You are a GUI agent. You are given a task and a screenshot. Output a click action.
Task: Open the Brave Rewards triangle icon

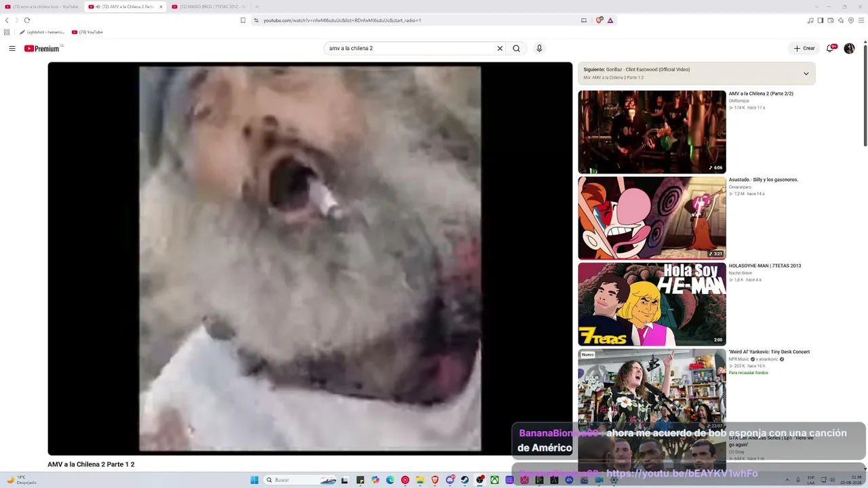610,20
